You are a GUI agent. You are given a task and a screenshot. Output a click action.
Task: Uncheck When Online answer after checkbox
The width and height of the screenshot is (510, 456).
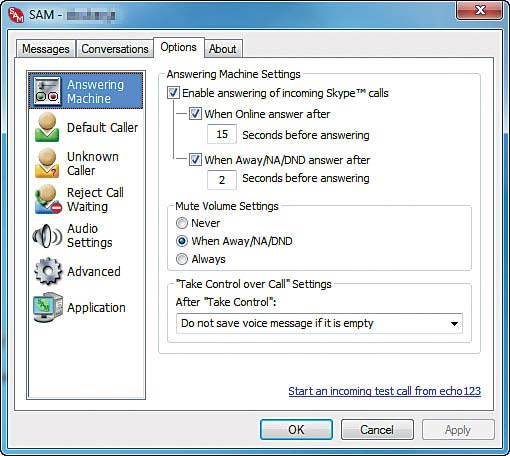coord(195,114)
